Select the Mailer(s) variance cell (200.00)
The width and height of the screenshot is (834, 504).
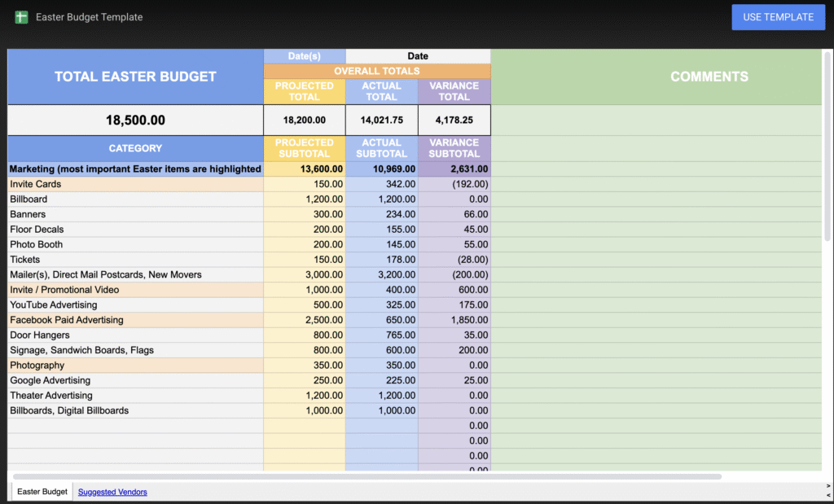coord(454,275)
